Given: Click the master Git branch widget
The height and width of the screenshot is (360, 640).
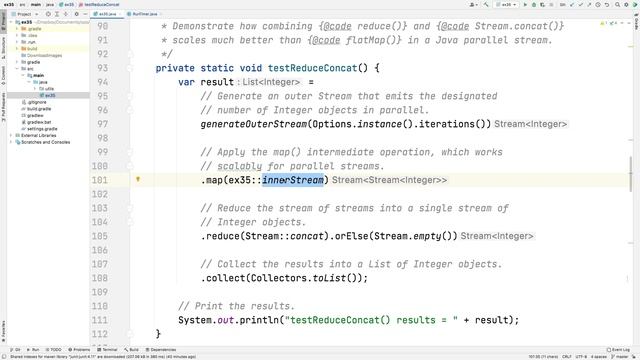Looking at the screenshot, I should (620, 357).
